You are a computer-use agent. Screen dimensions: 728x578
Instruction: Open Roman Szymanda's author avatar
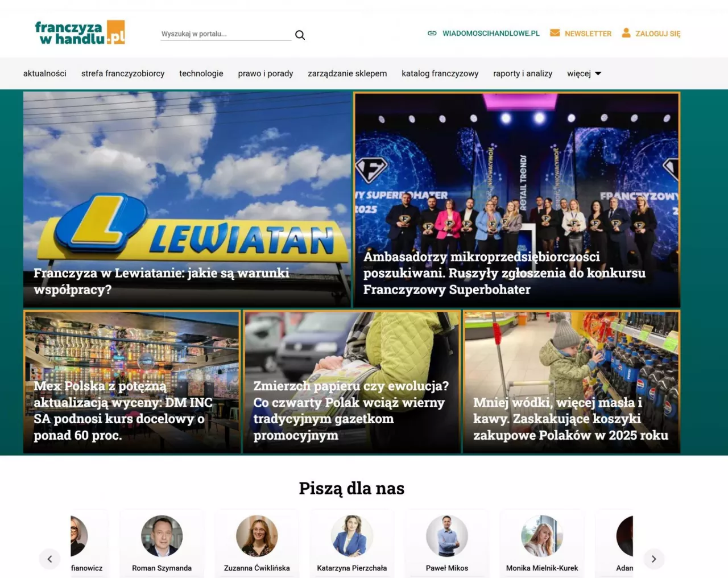162,536
